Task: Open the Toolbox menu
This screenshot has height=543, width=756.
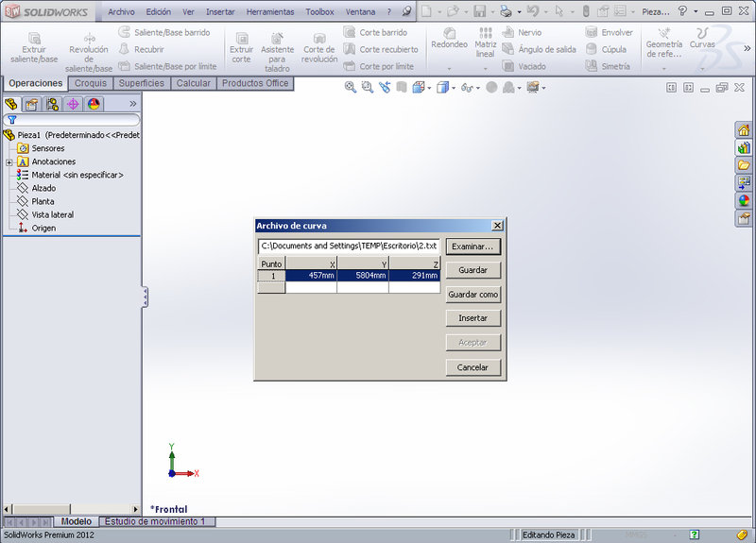Action: pos(319,11)
